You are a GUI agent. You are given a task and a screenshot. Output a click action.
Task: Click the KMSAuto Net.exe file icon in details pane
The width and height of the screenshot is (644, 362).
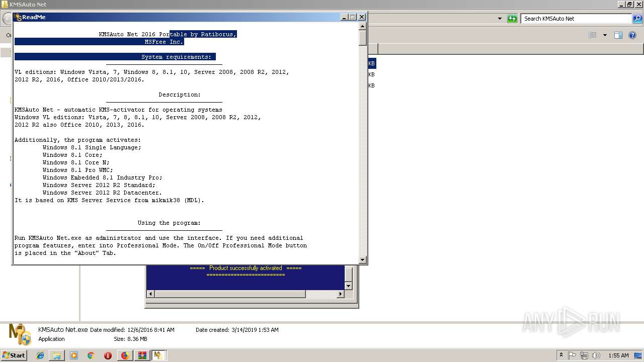coord(20,334)
